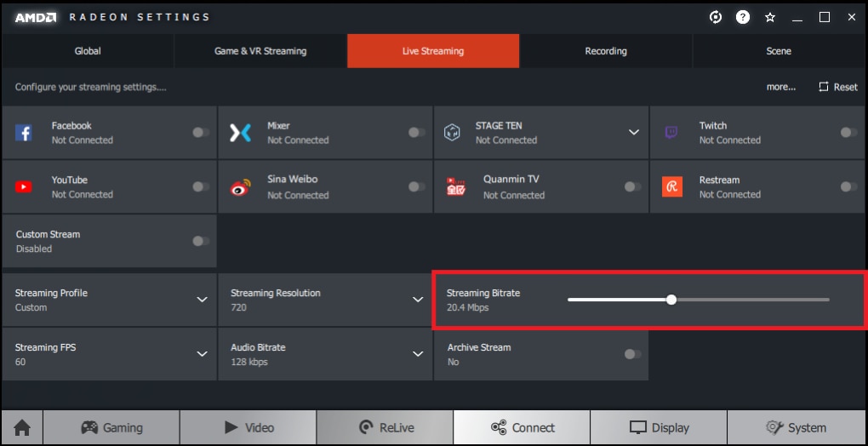Toggle the Sina Weibo connection switch
The height and width of the screenshot is (446, 868).
click(x=417, y=186)
